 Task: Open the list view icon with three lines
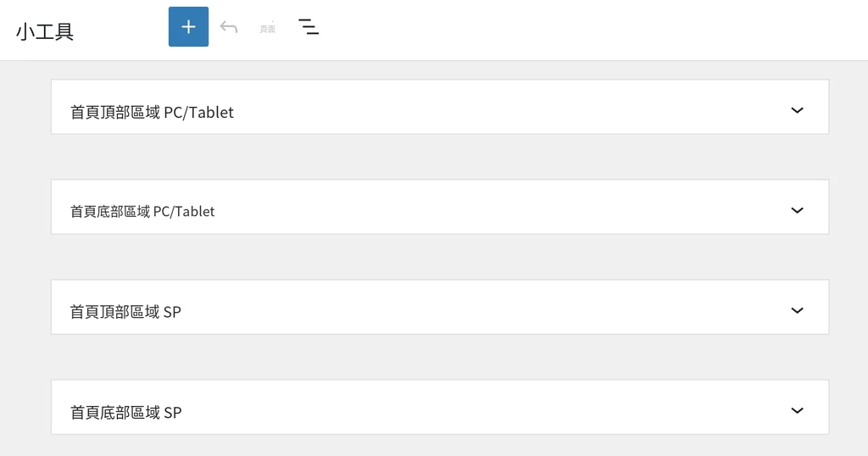(x=309, y=26)
